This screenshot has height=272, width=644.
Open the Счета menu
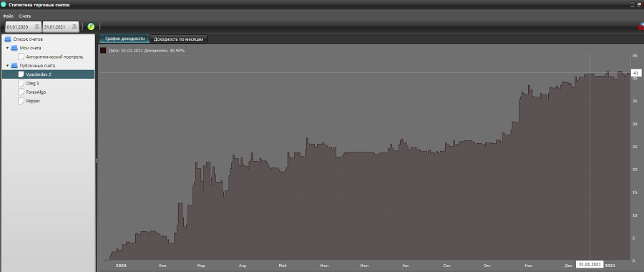pyautogui.click(x=24, y=16)
